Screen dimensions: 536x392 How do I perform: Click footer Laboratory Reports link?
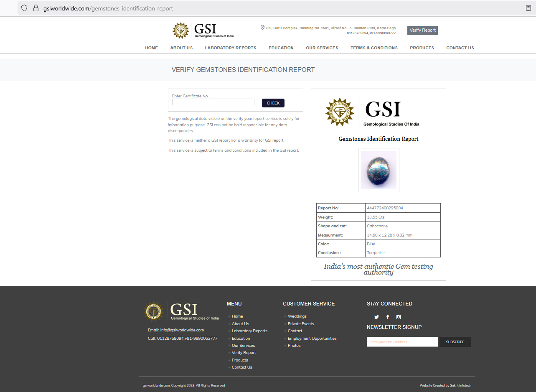249,331
